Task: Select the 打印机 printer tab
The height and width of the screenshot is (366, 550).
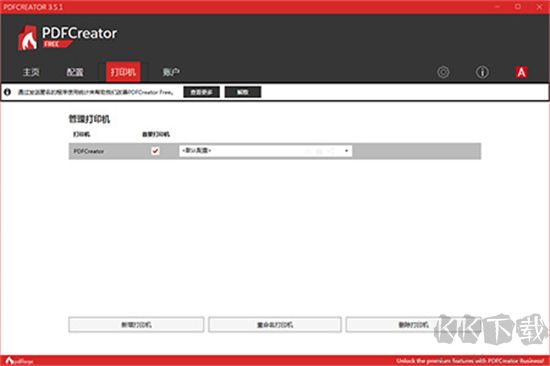Action: click(x=123, y=72)
